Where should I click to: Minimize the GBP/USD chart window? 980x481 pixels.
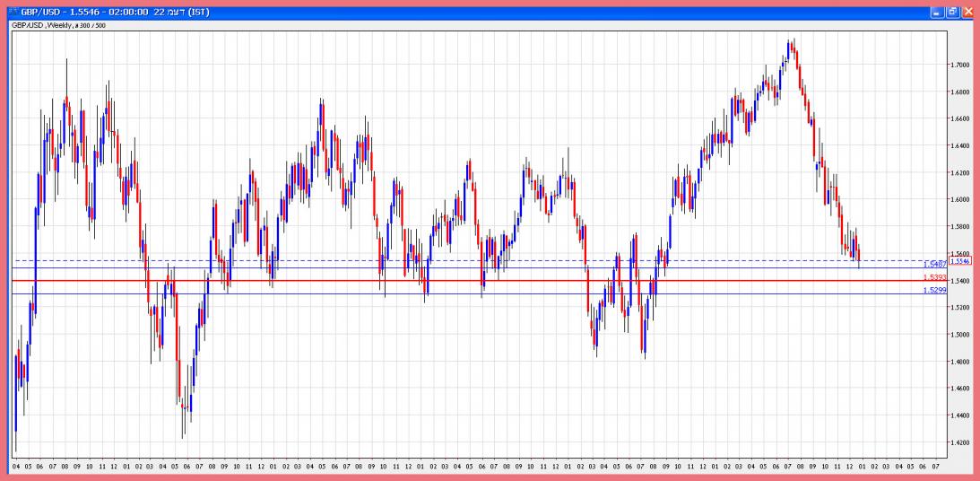pyautogui.click(x=937, y=13)
